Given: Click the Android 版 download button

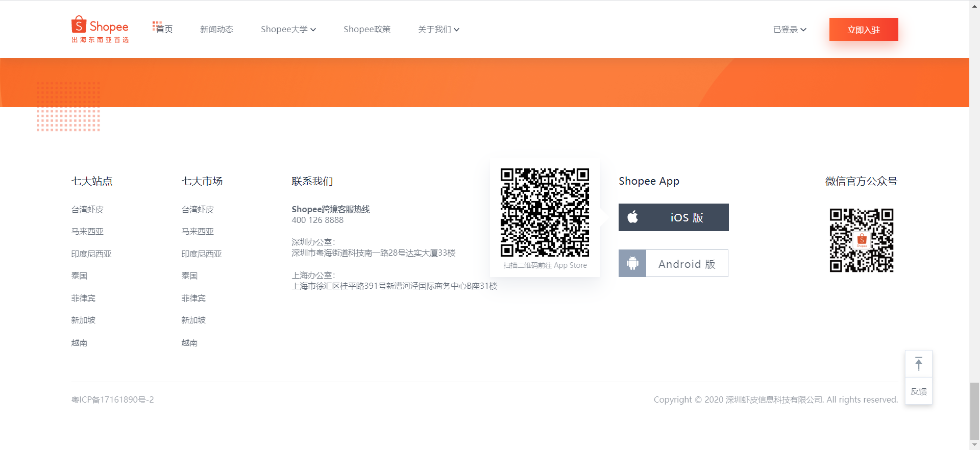Looking at the screenshot, I should click(674, 263).
